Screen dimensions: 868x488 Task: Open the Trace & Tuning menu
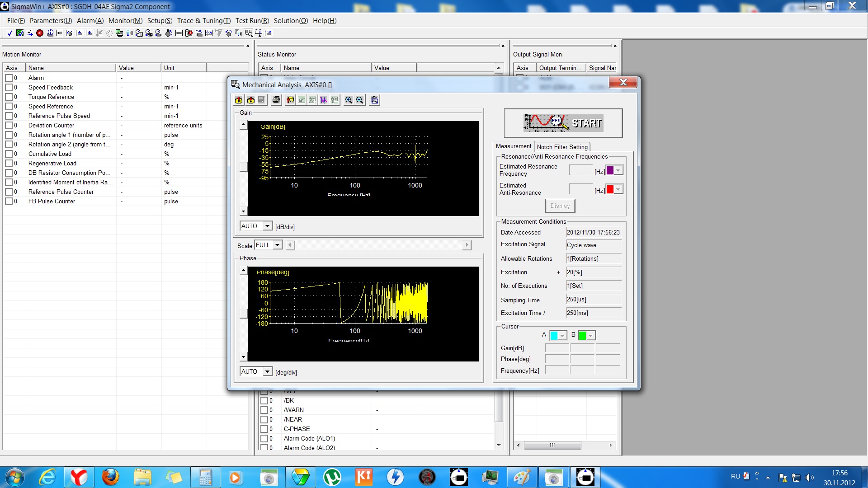point(203,21)
